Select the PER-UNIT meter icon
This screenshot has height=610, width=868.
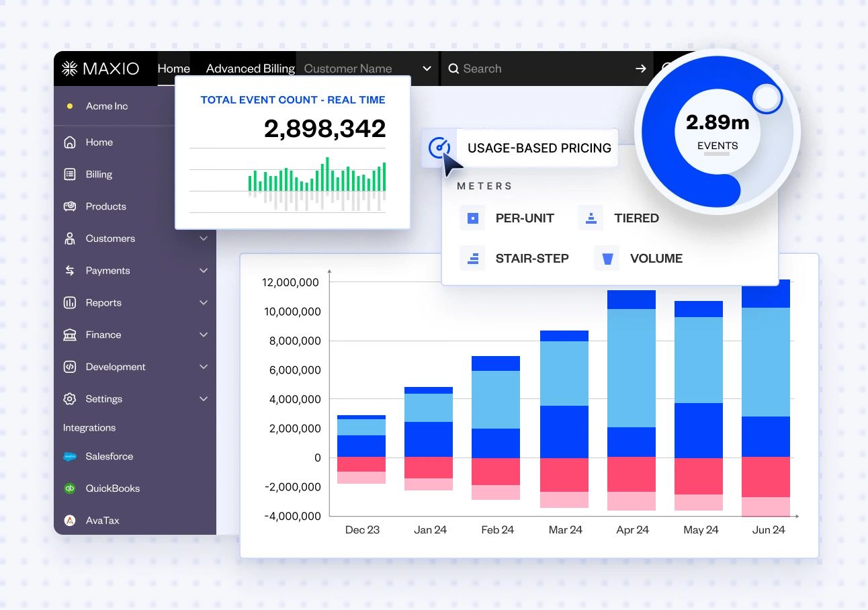click(x=473, y=217)
